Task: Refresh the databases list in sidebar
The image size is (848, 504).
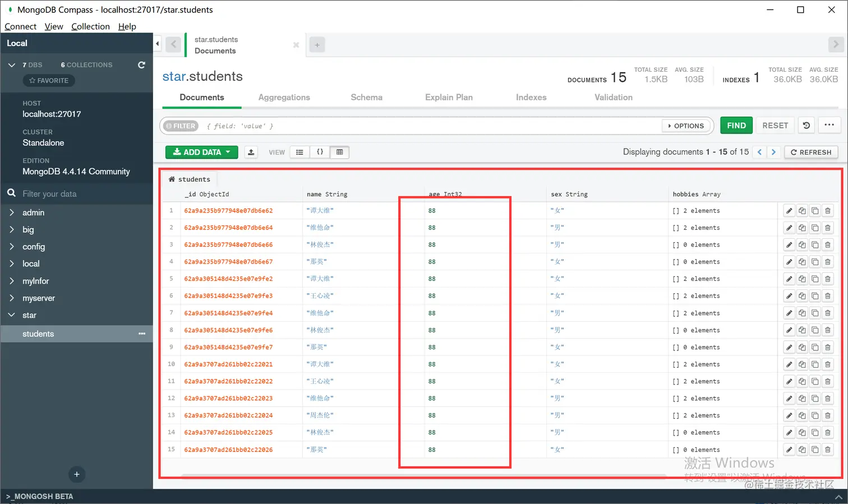Action: (x=141, y=65)
